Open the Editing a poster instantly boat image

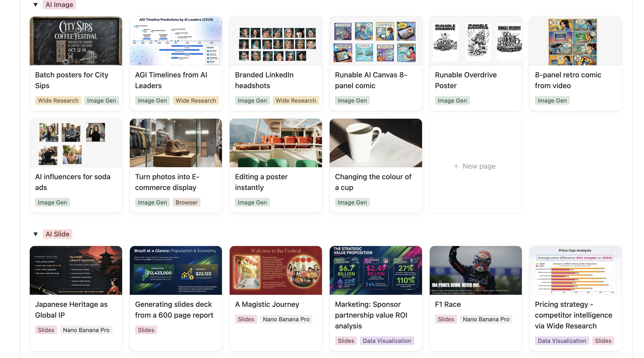(276, 143)
